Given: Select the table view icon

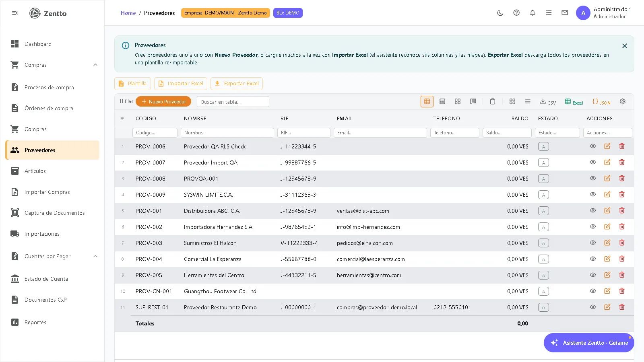Looking at the screenshot, I should coord(427,102).
